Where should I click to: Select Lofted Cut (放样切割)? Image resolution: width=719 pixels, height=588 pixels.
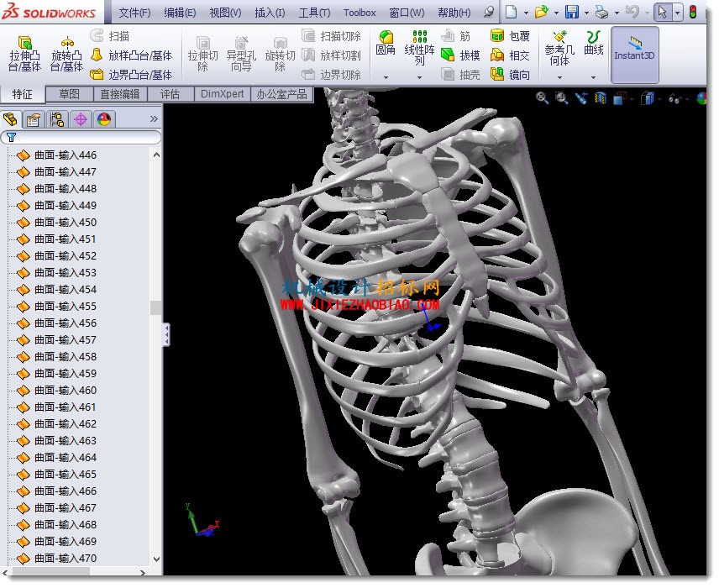pyautogui.click(x=332, y=55)
